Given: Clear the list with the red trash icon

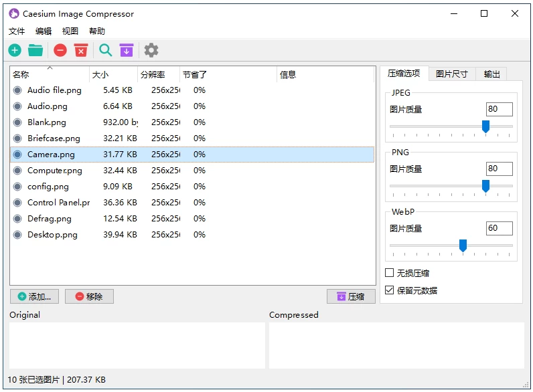Looking at the screenshot, I should point(81,50).
